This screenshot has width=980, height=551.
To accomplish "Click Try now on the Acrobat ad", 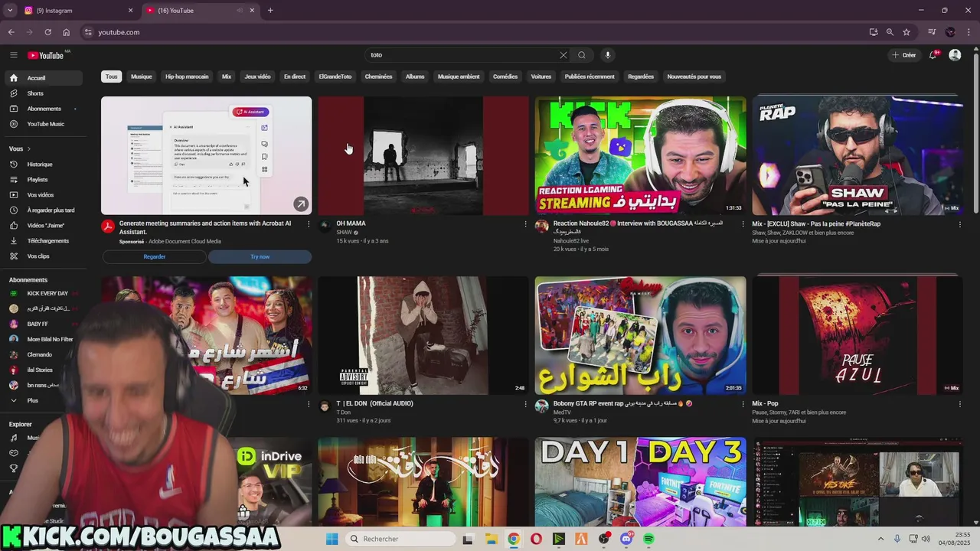I will [260, 256].
